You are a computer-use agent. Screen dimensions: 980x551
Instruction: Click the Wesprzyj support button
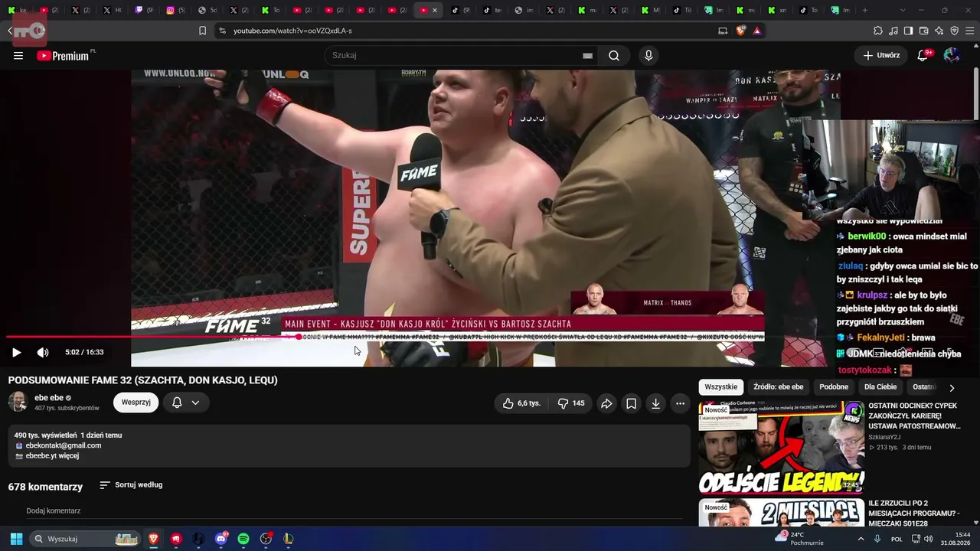coord(136,403)
